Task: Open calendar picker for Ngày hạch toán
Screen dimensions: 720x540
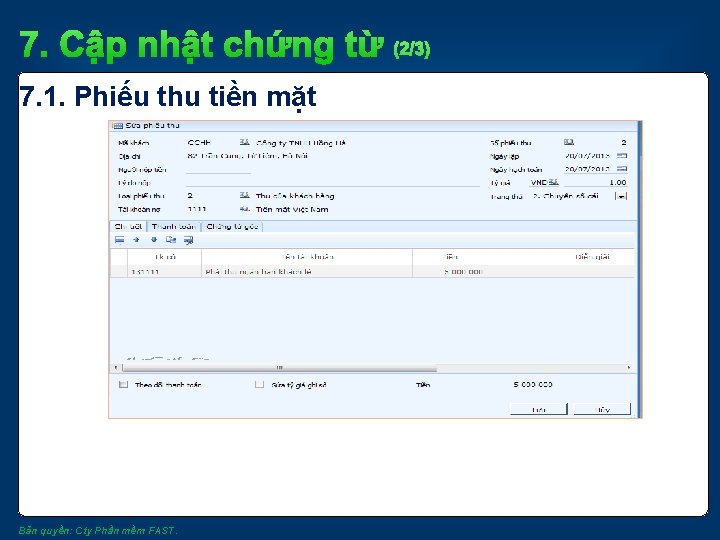Action: click(622, 169)
